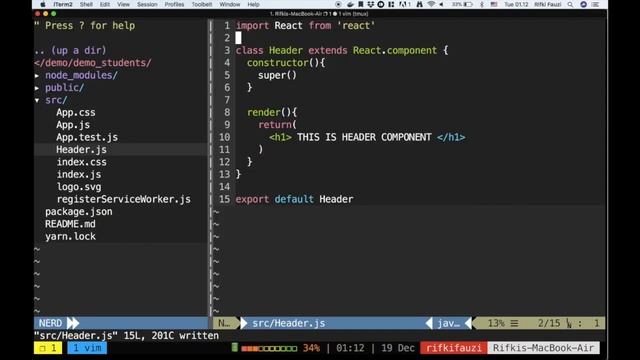Go up a directory via '.. (up a dir)'
Viewport: 640px width, 360px height.
pyautogui.click(x=70, y=50)
